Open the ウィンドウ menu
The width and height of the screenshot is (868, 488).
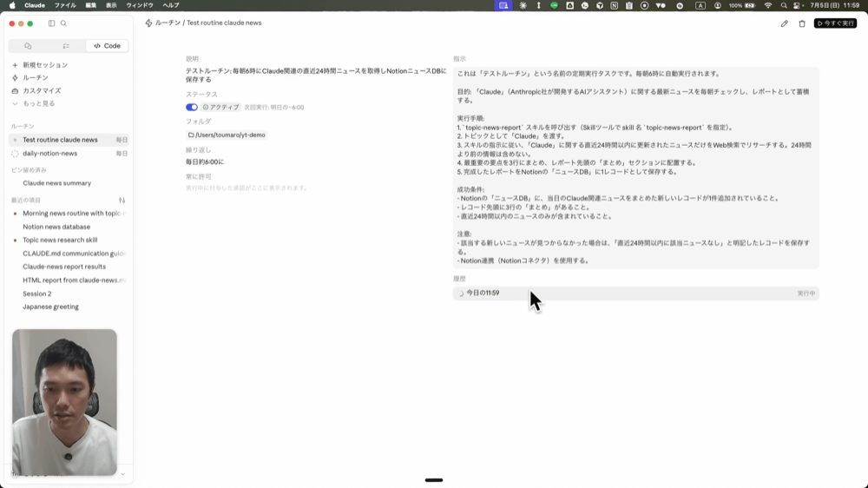(x=140, y=5)
